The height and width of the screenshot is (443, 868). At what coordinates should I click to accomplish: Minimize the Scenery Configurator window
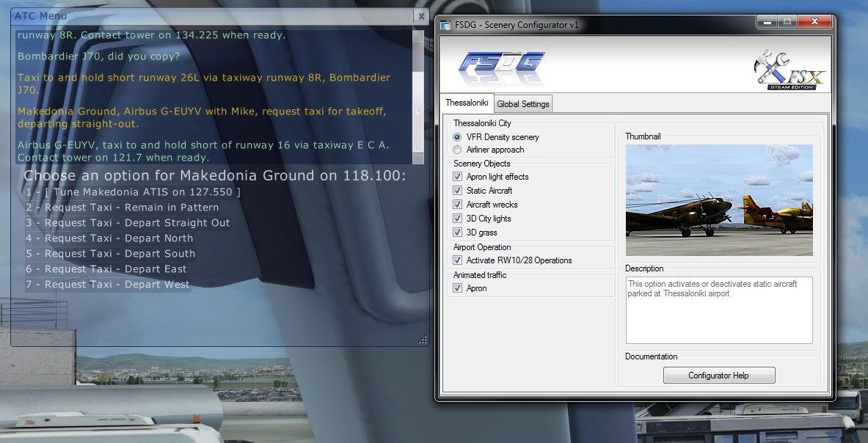(768, 23)
